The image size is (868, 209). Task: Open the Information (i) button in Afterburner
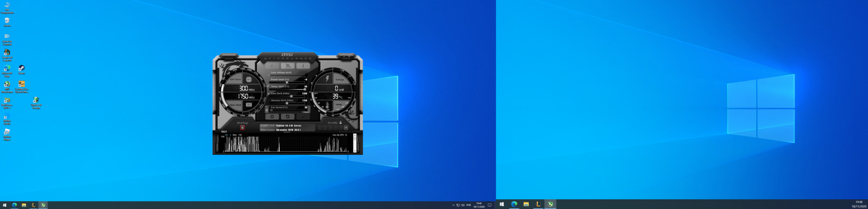point(303,66)
